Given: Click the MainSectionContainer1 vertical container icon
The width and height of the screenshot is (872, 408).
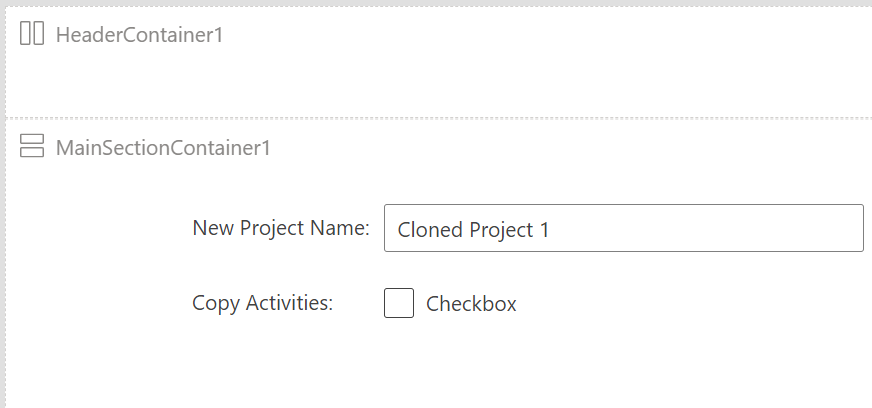Looking at the screenshot, I should 32,146.
